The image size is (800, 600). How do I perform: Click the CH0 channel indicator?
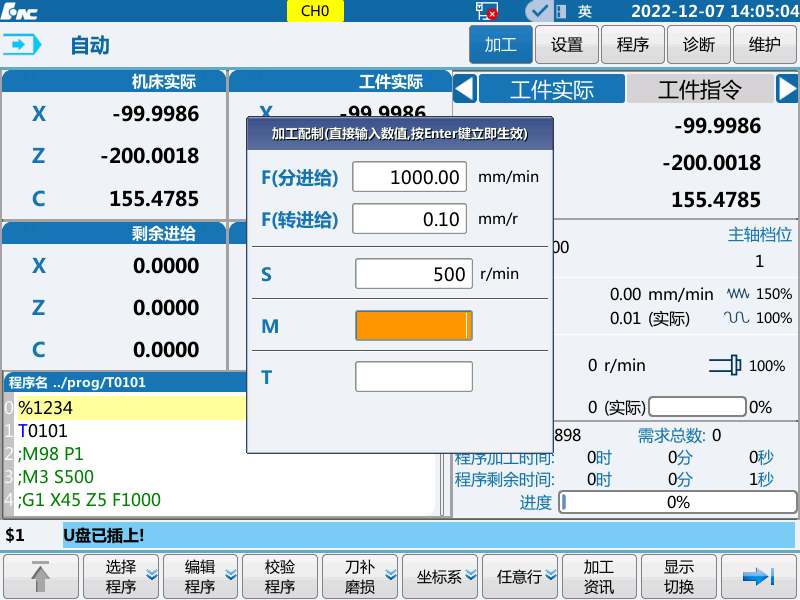313,10
